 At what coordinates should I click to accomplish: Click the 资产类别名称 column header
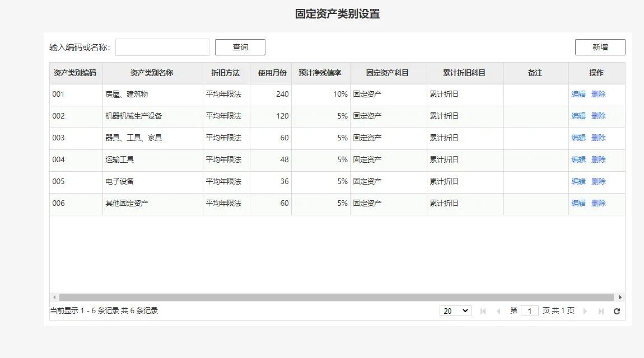click(151, 73)
